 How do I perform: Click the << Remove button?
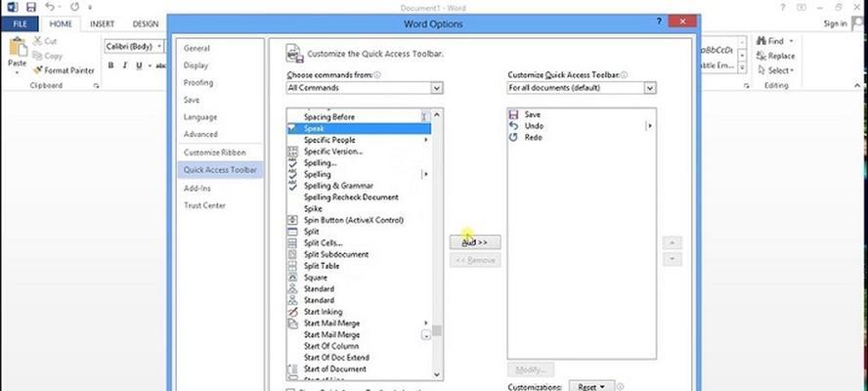(x=475, y=260)
